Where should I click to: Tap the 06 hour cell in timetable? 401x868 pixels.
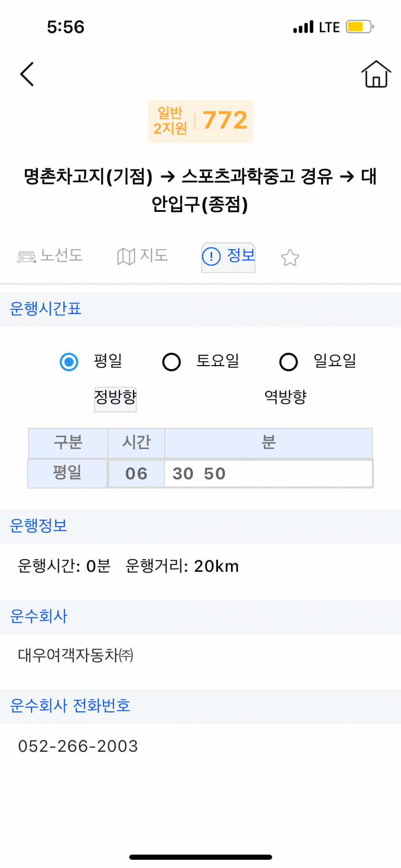pos(136,474)
